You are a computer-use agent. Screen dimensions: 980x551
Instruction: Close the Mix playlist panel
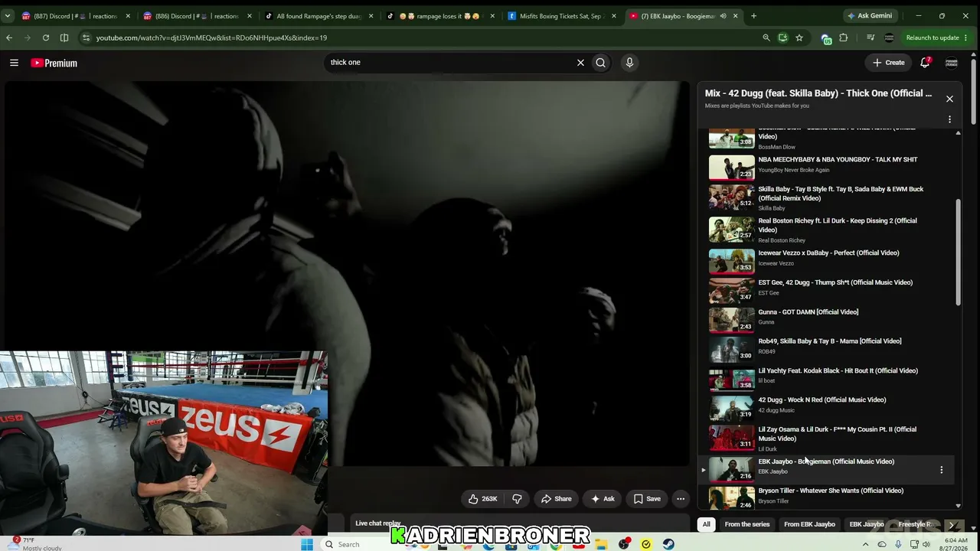pos(949,99)
